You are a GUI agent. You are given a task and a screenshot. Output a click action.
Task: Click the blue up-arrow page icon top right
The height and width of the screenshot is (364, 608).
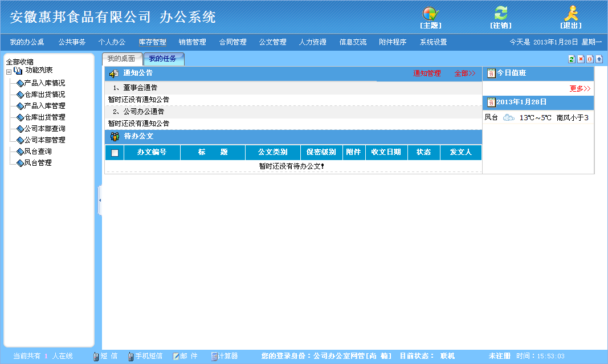point(599,59)
